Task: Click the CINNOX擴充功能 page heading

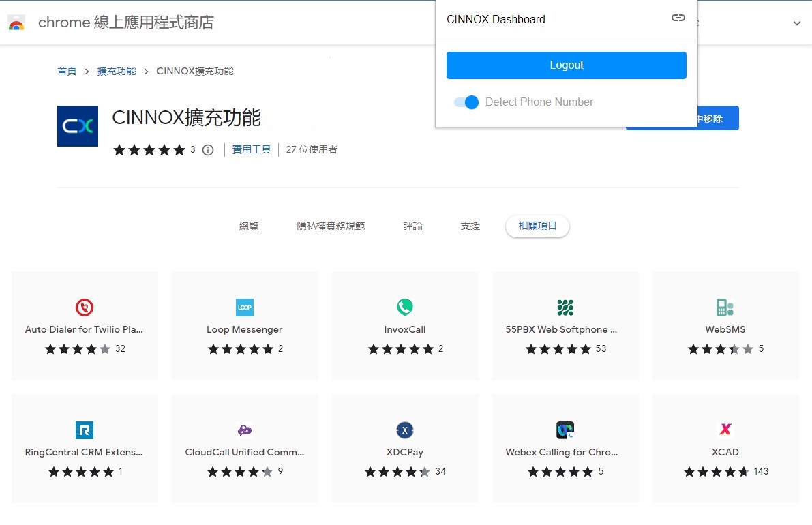Action: 186,117
